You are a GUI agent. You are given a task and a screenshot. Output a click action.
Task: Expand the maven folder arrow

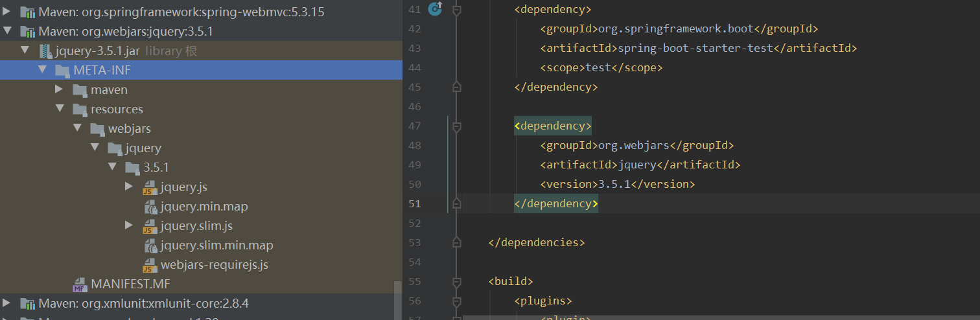[59, 89]
